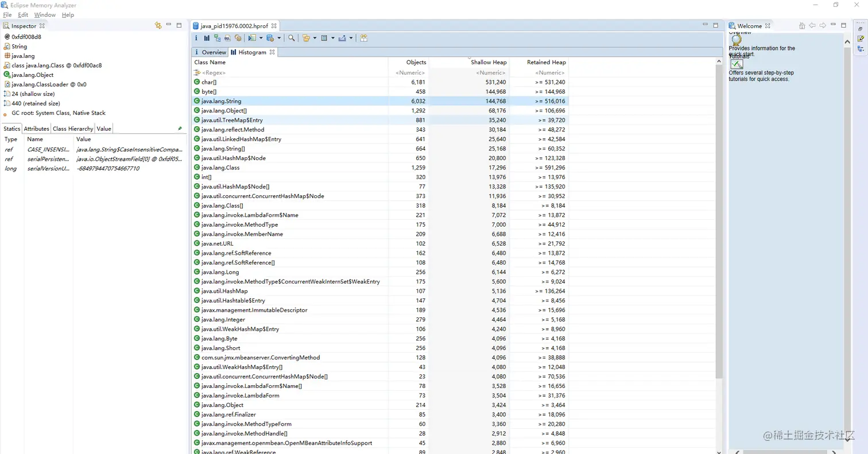This screenshot has height=454, width=868.
Task: Click the Numeric filter under Retained Heap
Action: coord(539,73)
